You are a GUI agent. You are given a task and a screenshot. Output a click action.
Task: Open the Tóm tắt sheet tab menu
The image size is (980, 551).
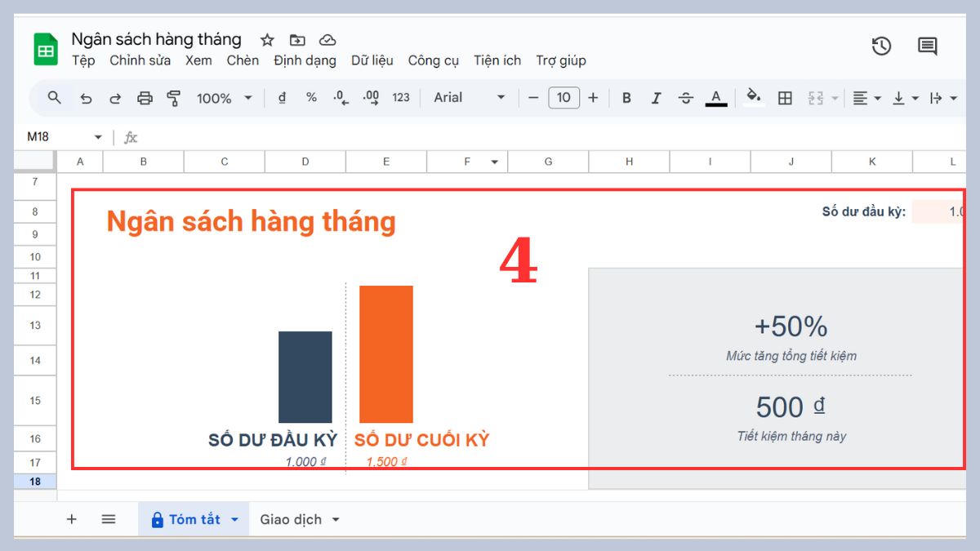click(234, 518)
